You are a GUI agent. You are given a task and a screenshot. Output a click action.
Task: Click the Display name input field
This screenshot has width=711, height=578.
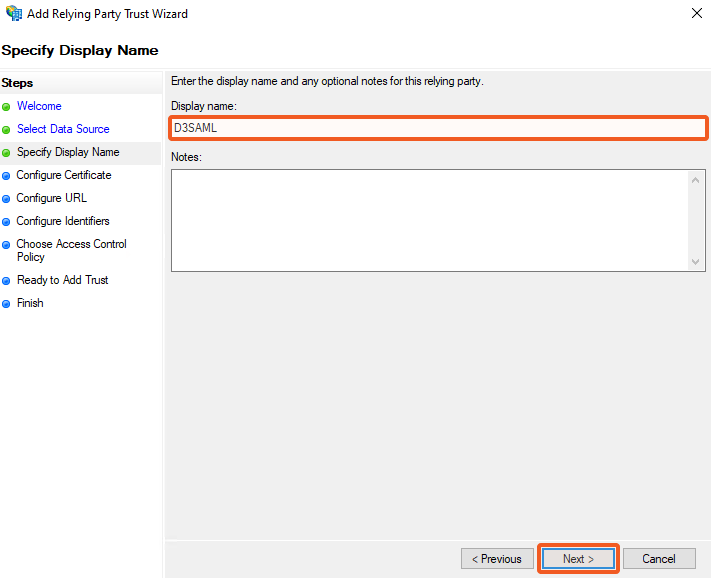click(438, 128)
